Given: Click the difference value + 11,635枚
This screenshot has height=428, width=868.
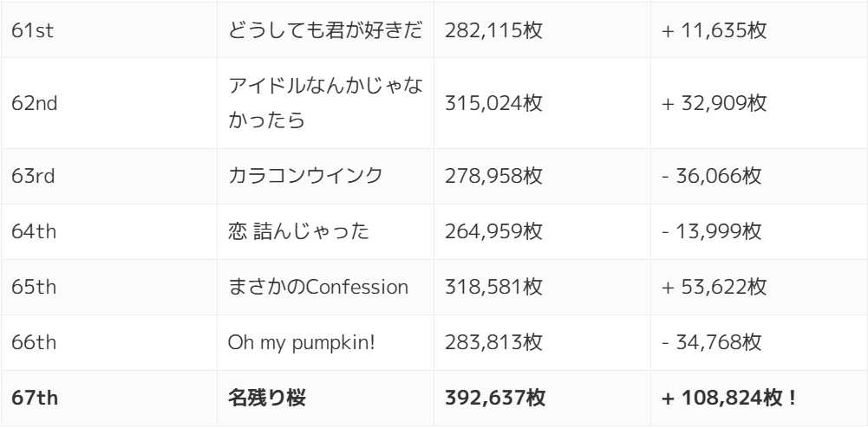Looking at the screenshot, I should click(x=715, y=32).
